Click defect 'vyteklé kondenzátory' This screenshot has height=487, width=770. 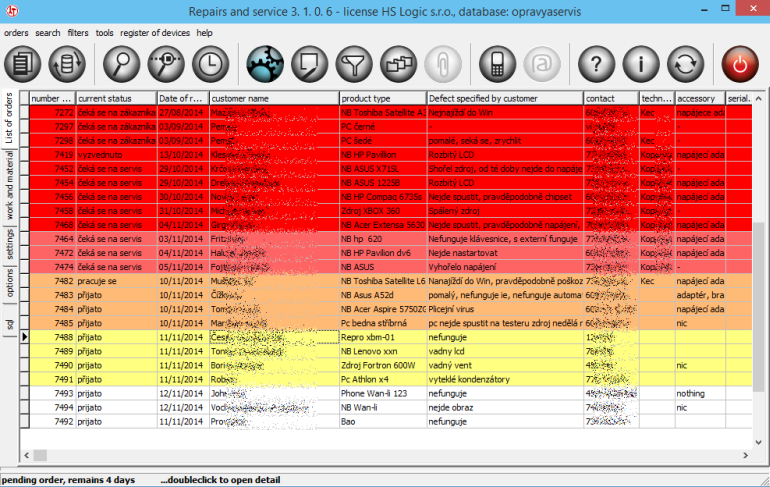point(505,379)
